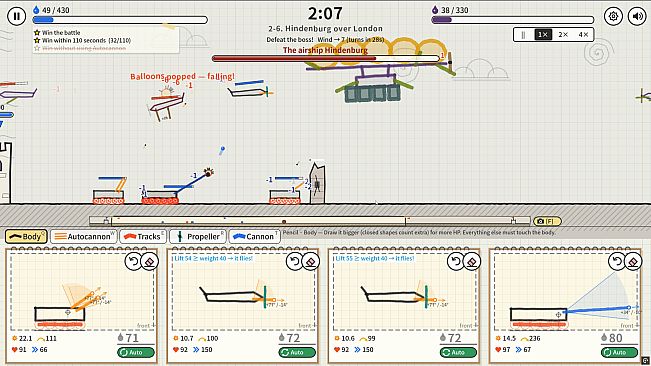
Task: Set game speed to 4×
Action: (583, 34)
